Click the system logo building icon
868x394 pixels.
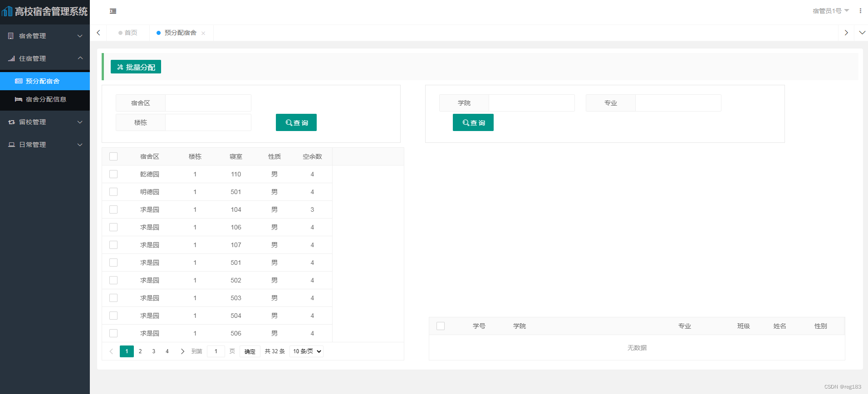point(7,11)
